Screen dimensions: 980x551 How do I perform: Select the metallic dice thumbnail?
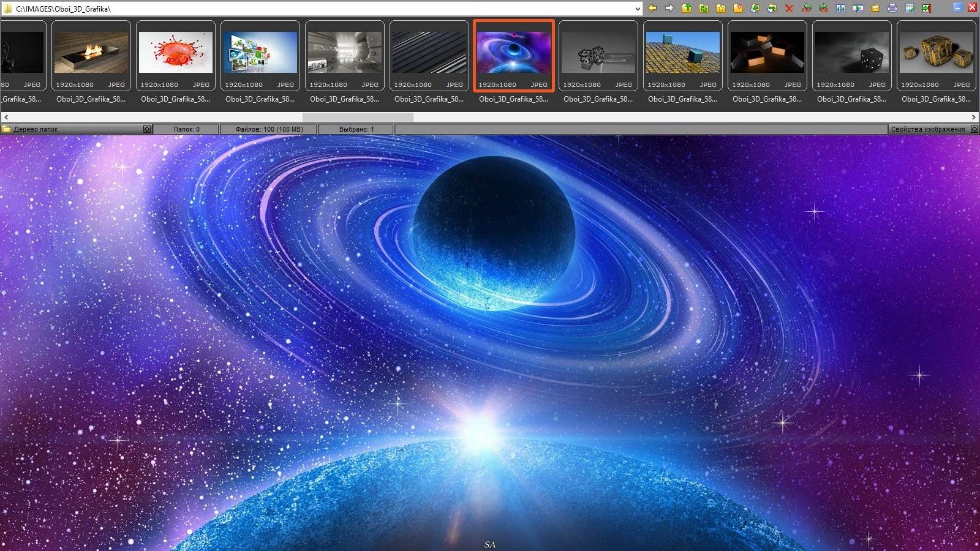pyautogui.click(x=598, y=56)
